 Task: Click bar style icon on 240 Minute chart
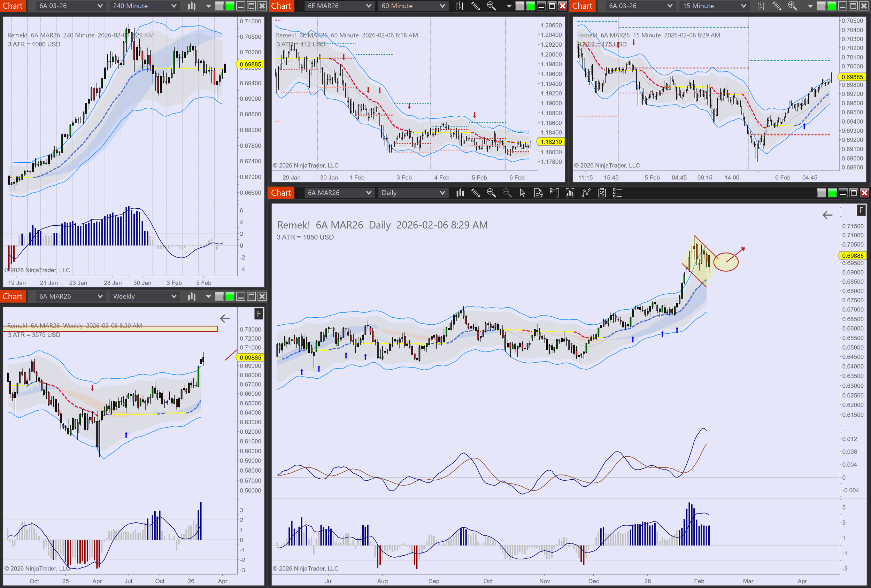click(x=192, y=6)
